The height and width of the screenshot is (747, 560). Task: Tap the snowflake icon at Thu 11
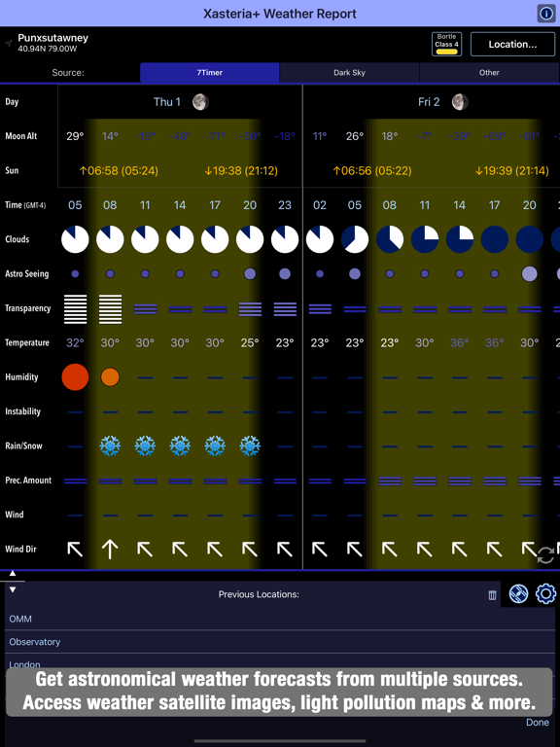tap(145, 445)
